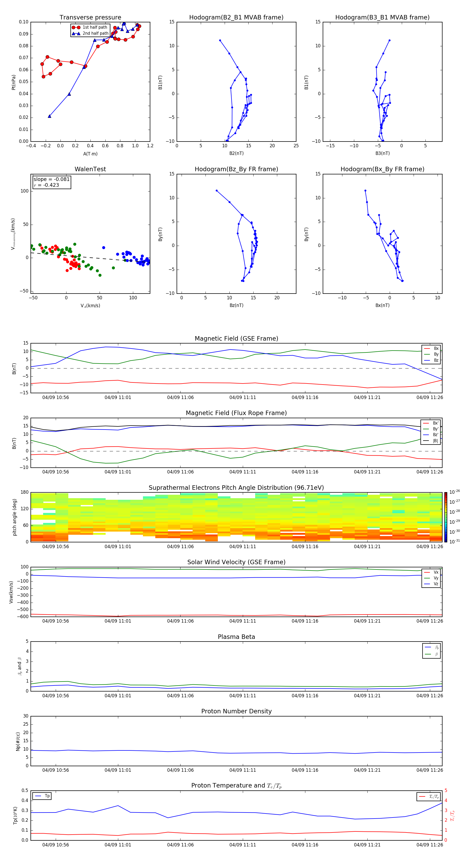This screenshot has width=473, height=868.
Task: Click the 'Proton Temperature and Te/Tp' title
Action: 236,786
